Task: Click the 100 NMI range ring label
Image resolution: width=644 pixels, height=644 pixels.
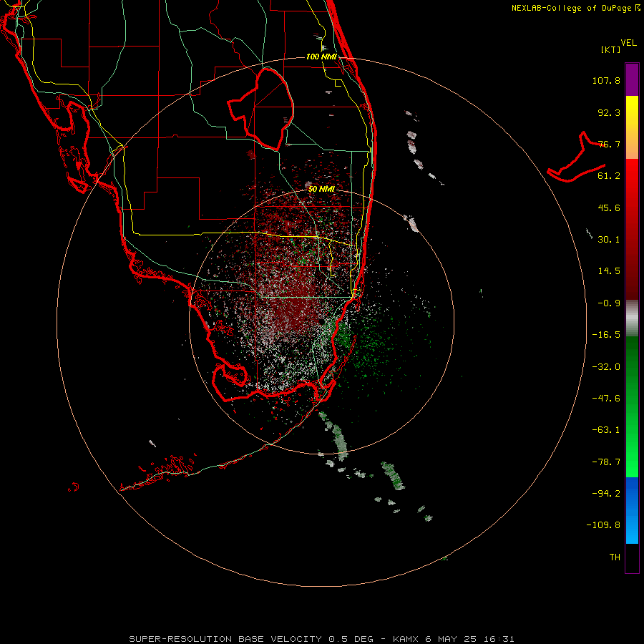Action: point(321,57)
